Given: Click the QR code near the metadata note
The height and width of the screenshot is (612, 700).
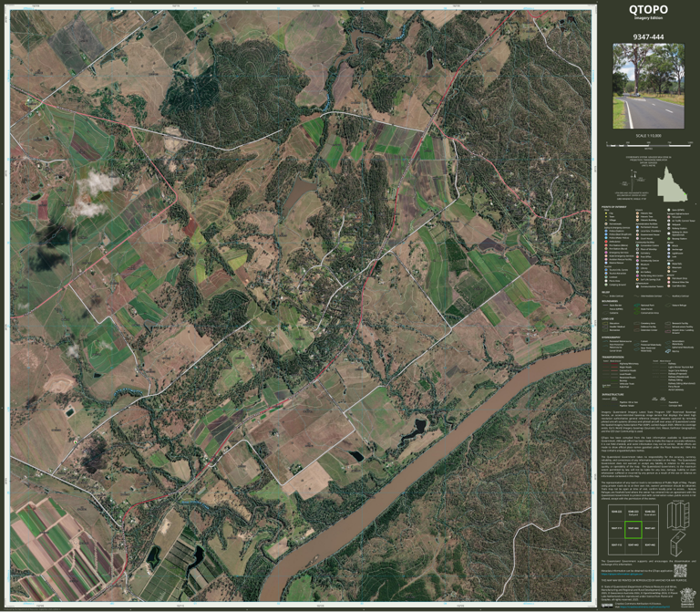Looking at the screenshot, I should pos(680,571).
